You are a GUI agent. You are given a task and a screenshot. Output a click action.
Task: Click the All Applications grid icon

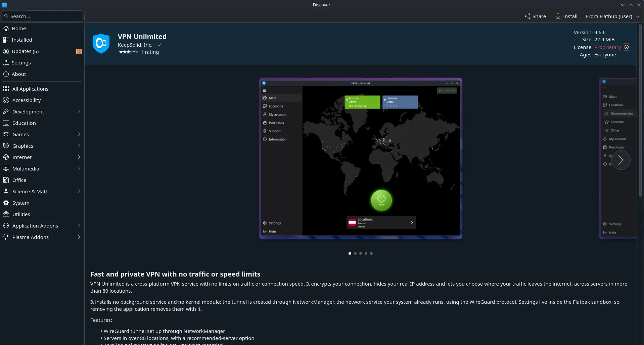click(6, 89)
